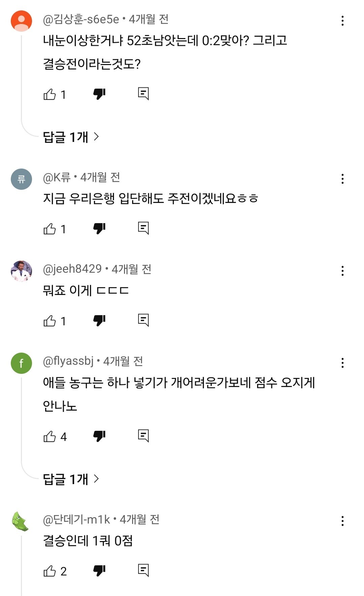Image resolution: width=364 pixels, height=596 pixels.
Task: Dislike the comment by @K류
Action: click(99, 229)
